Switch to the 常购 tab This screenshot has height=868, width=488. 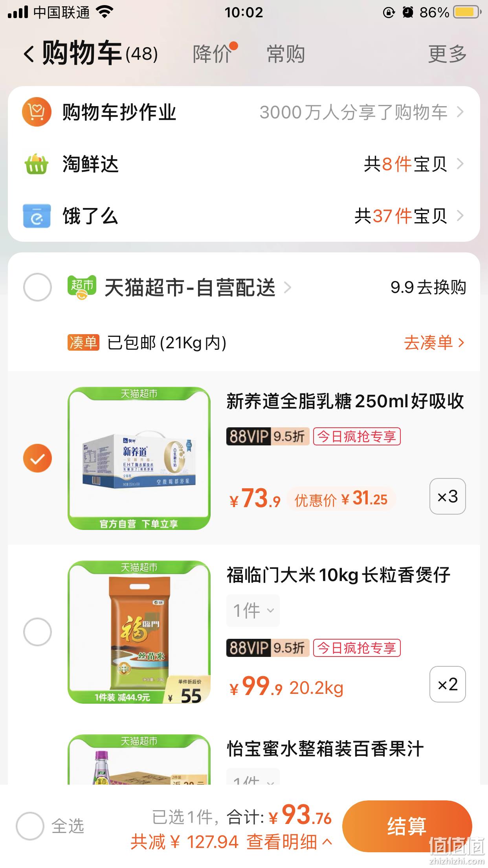[286, 54]
